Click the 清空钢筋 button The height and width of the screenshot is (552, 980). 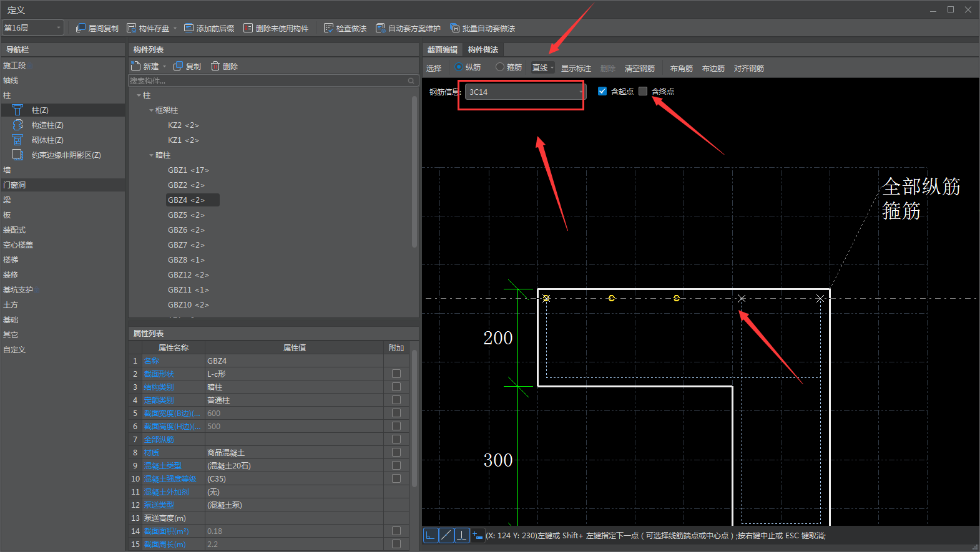click(x=640, y=68)
